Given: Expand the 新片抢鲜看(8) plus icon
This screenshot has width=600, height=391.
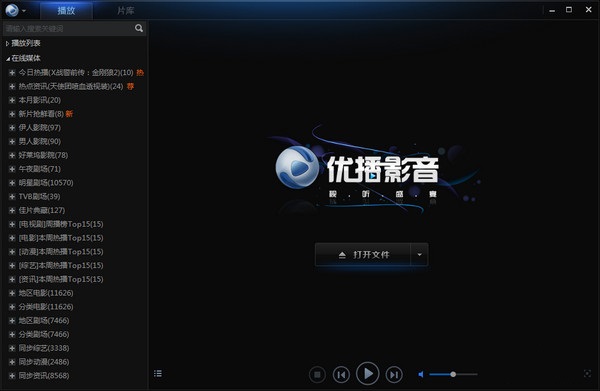Looking at the screenshot, I should click(12, 114).
